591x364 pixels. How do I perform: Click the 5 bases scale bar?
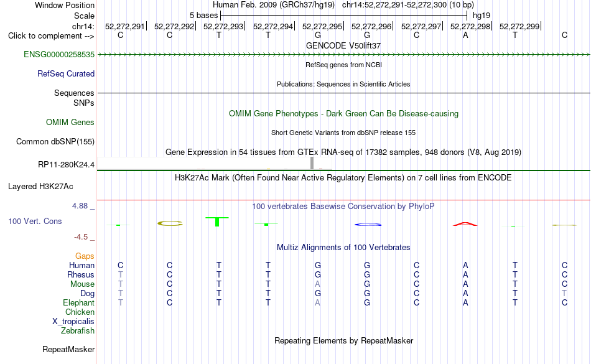pyautogui.click(x=344, y=16)
